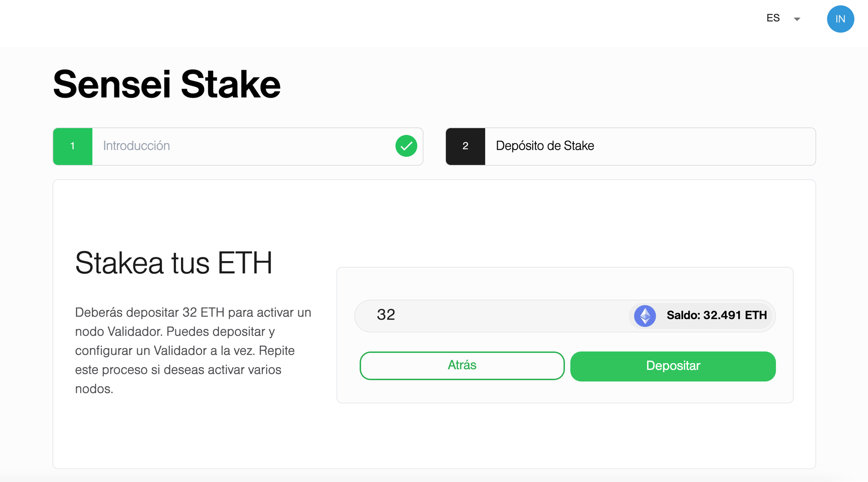Click the black step 2 number badge
Screen dimensions: 868x482
tap(465, 146)
